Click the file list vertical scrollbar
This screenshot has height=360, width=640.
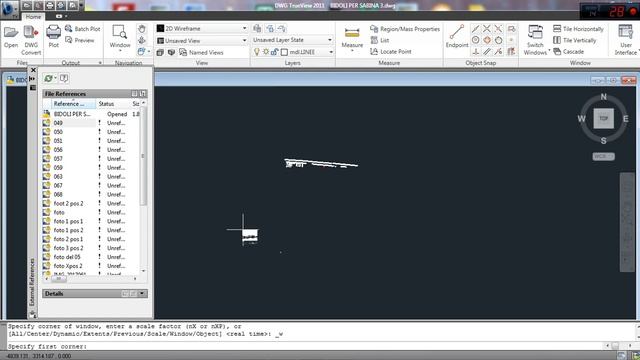[x=143, y=155]
